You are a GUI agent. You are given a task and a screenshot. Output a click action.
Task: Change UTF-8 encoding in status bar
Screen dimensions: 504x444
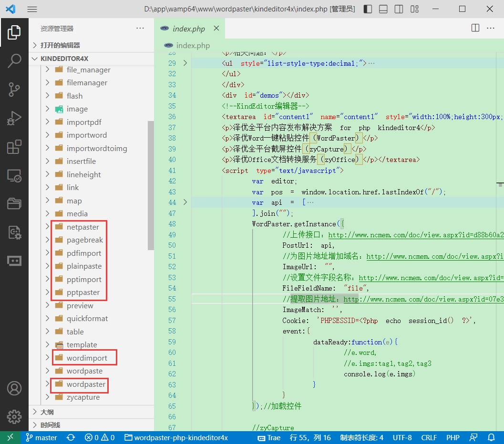(402, 437)
